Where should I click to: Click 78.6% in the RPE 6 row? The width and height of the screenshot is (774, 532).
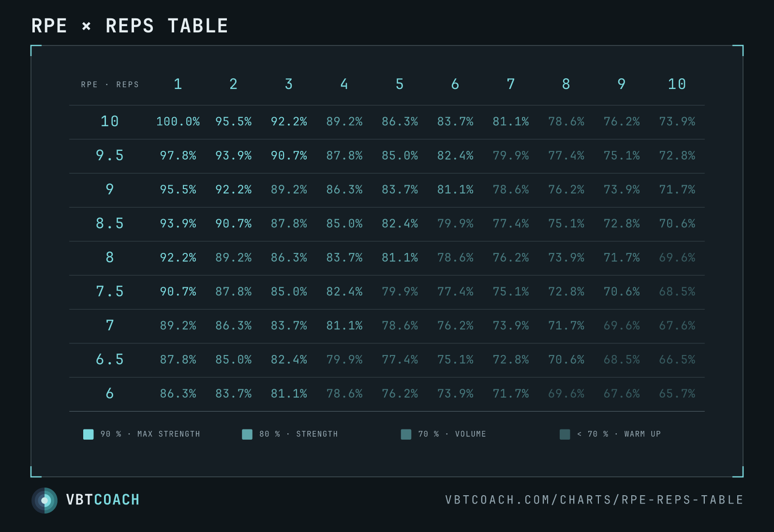344,393
